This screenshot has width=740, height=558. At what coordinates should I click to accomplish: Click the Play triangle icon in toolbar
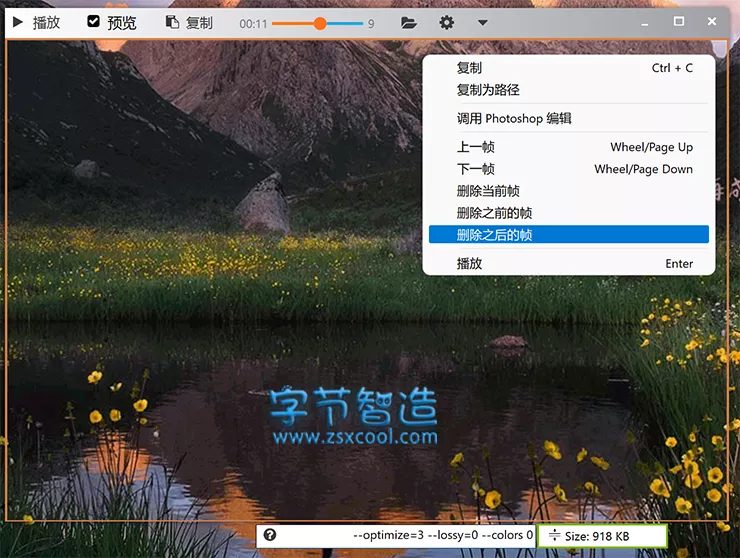[x=17, y=22]
